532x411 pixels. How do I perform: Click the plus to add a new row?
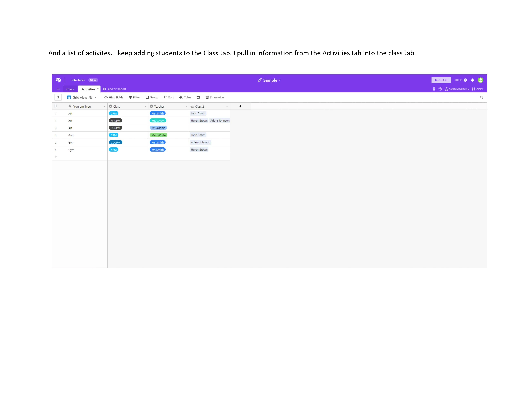coord(56,157)
